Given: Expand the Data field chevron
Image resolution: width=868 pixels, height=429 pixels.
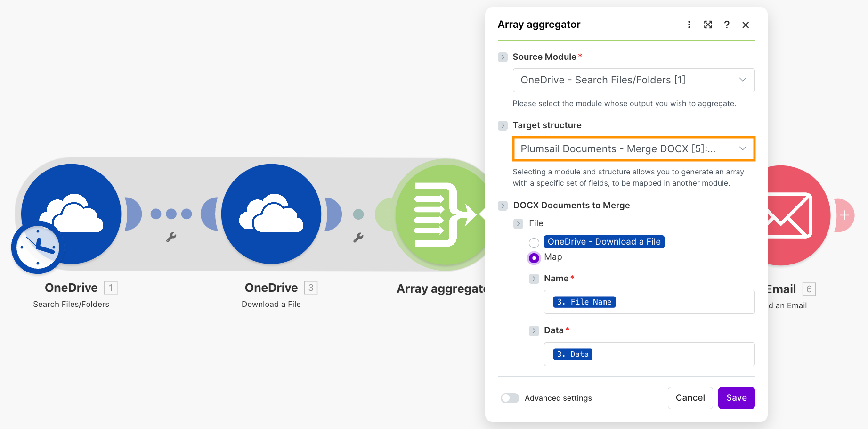Looking at the screenshot, I should 534,330.
